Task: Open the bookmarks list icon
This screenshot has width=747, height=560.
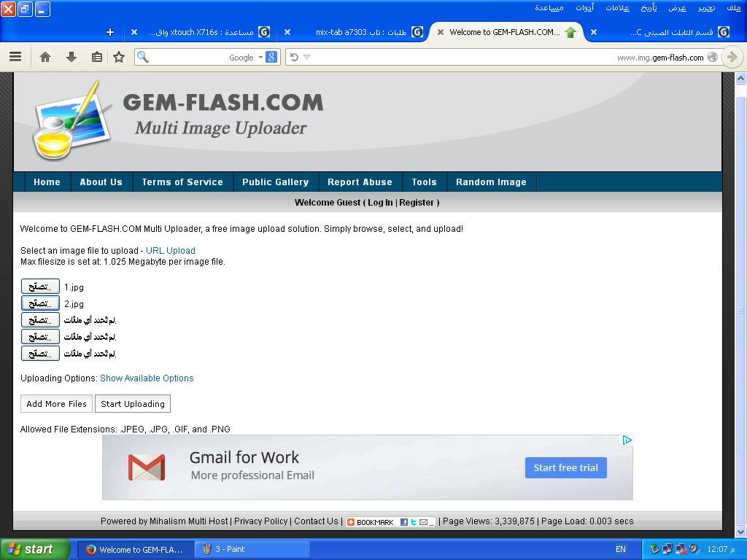Action: coord(97,57)
